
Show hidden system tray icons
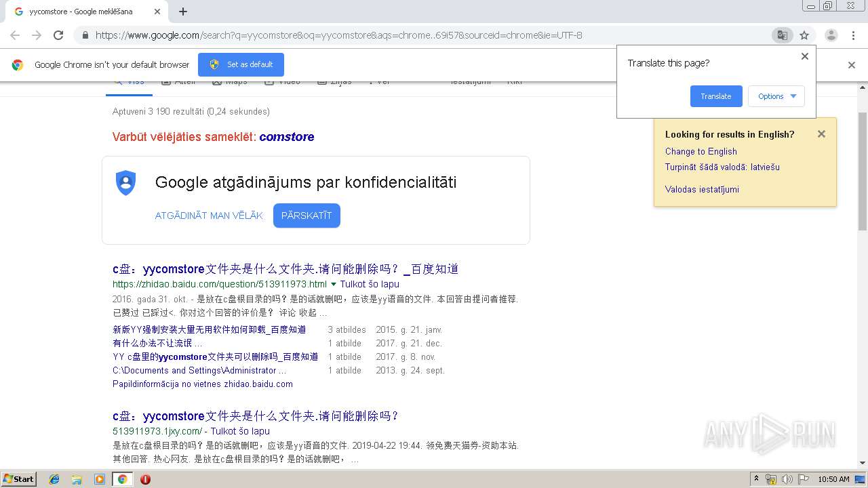(756, 479)
